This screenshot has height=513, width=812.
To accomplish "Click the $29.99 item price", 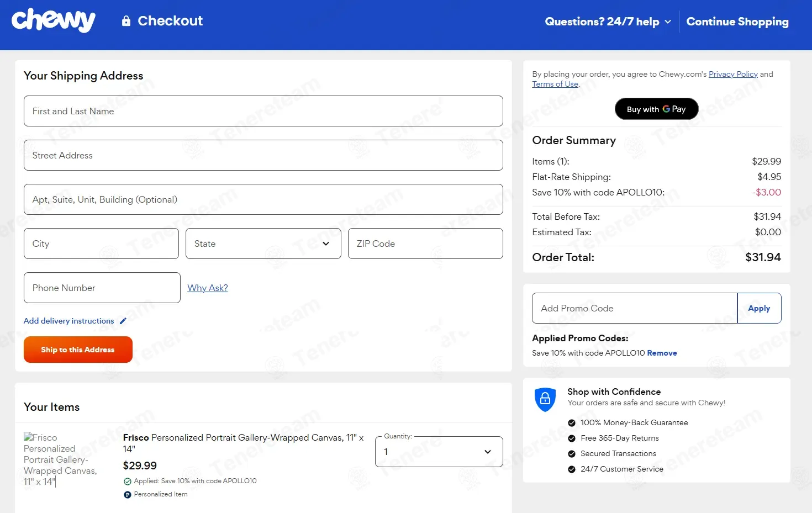I will pyautogui.click(x=140, y=466).
